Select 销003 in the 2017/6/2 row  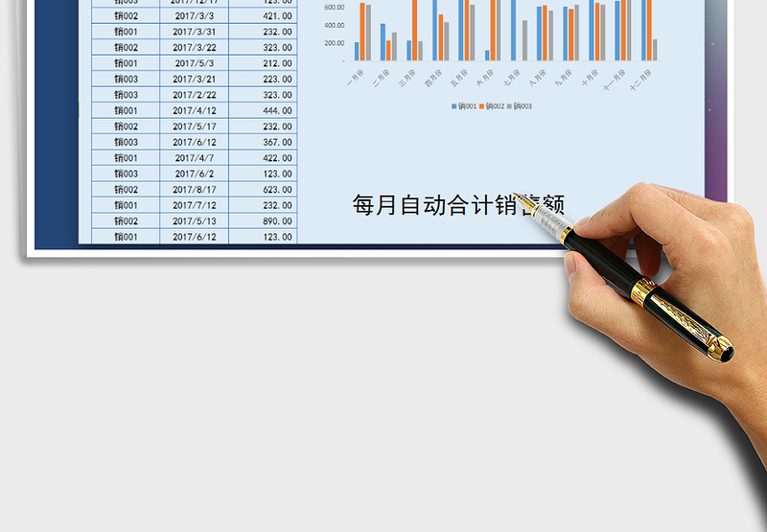tap(126, 173)
